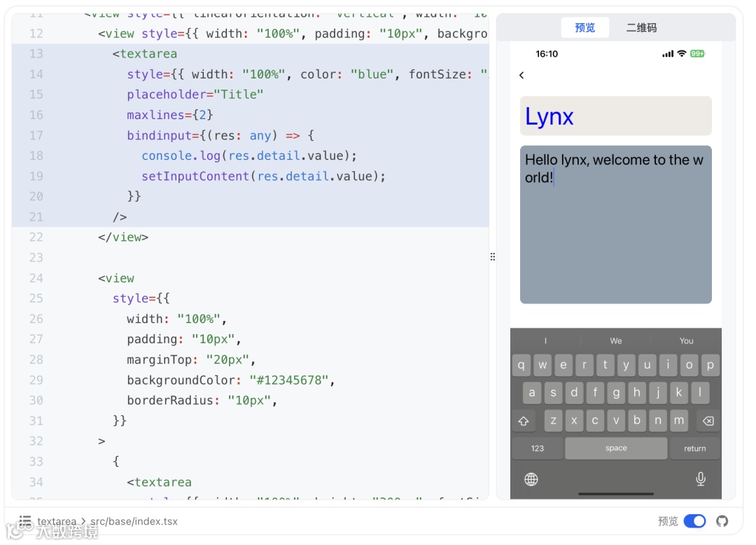Tap the k key
Image resolution: width=756 pixels, height=545 pixels.
tap(679, 392)
